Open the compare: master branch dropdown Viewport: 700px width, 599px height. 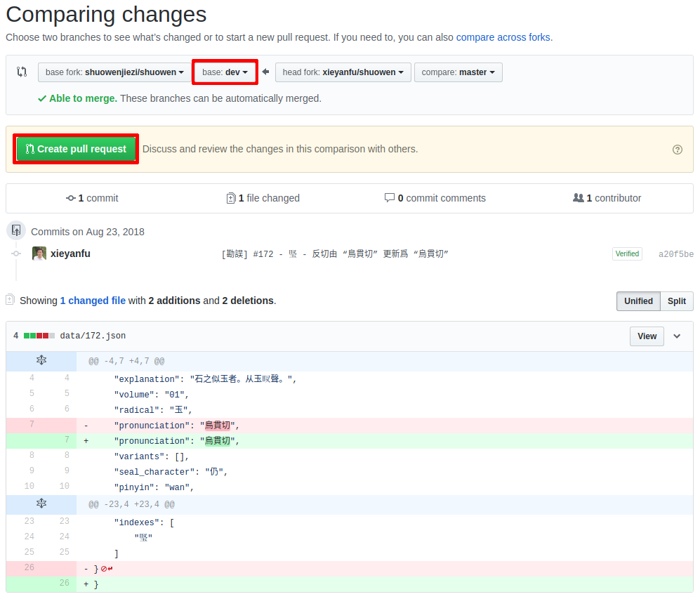coord(458,72)
